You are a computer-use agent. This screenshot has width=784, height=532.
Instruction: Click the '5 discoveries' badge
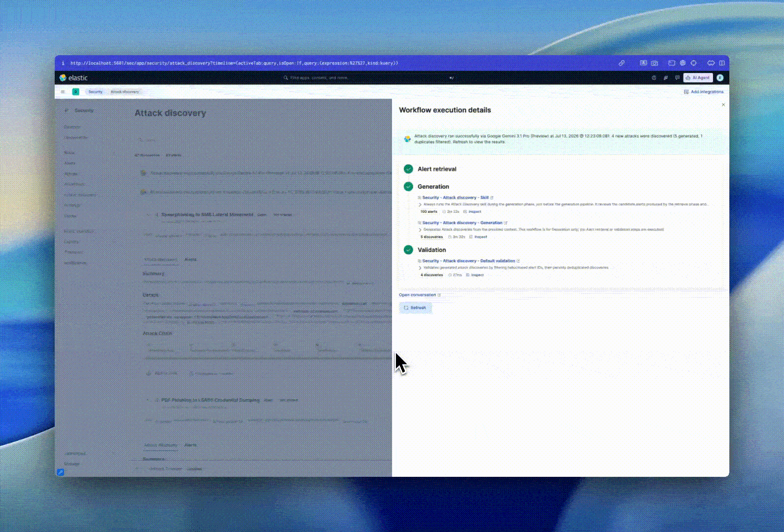431,237
